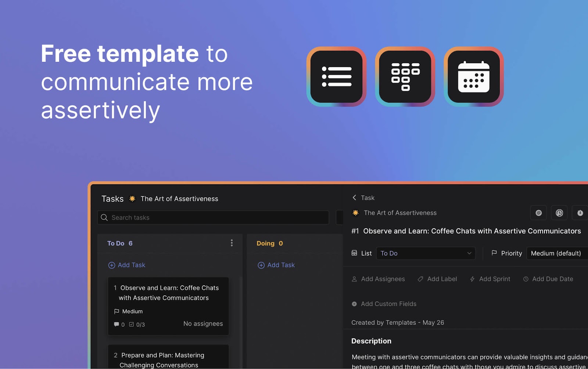Viewport: 588px width, 369px height.
Task: Open the Observe and Learn task card
Action: point(168,306)
